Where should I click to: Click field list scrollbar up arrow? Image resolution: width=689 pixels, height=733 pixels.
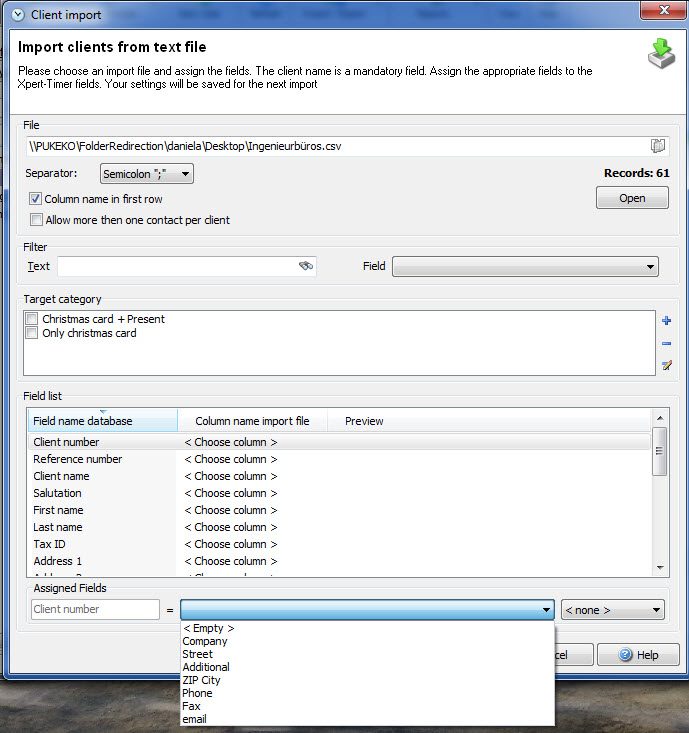(x=660, y=418)
